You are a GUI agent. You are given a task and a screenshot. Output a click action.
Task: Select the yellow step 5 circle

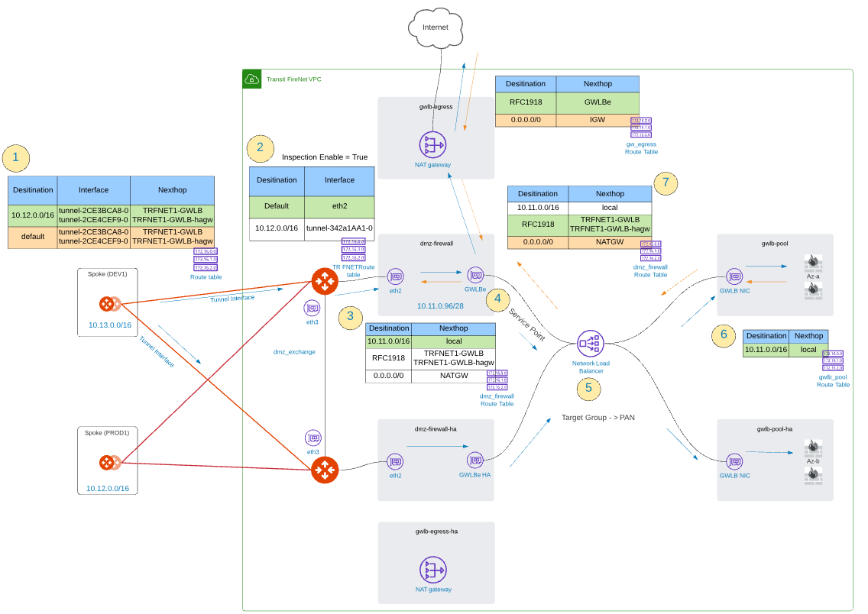click(588, 388)
